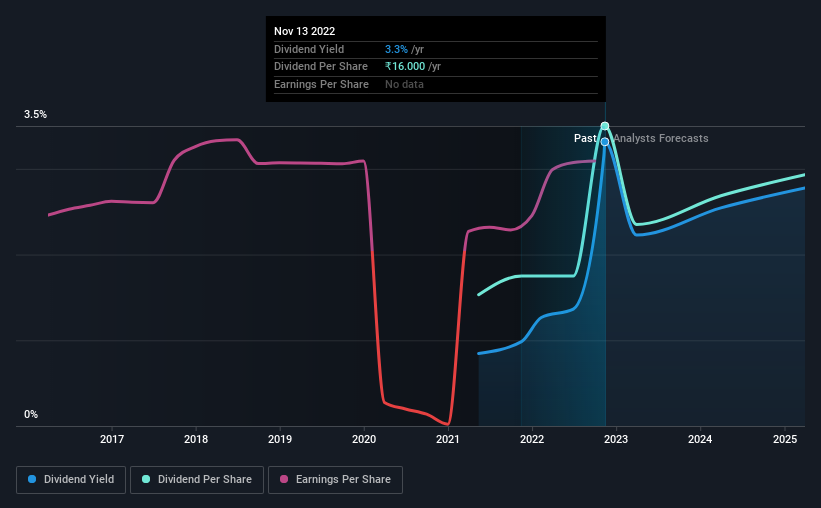821x508 pixels.
Task: Click the Analysts Forecasts label
Action: [x=661, y=138]
